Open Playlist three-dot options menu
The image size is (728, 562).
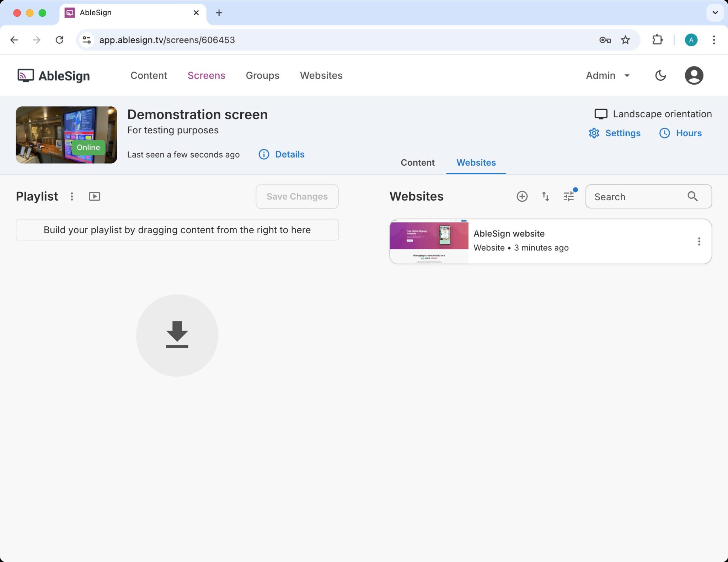pos(72,196)
